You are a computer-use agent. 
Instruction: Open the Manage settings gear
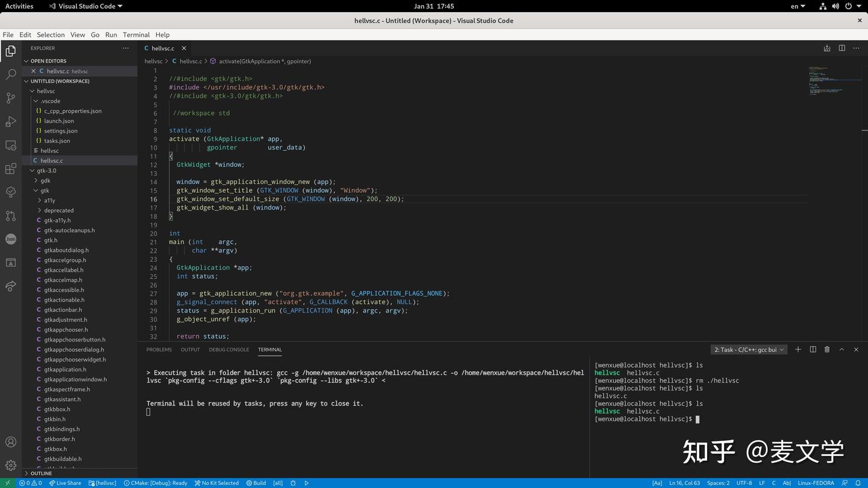coord(10,465)
